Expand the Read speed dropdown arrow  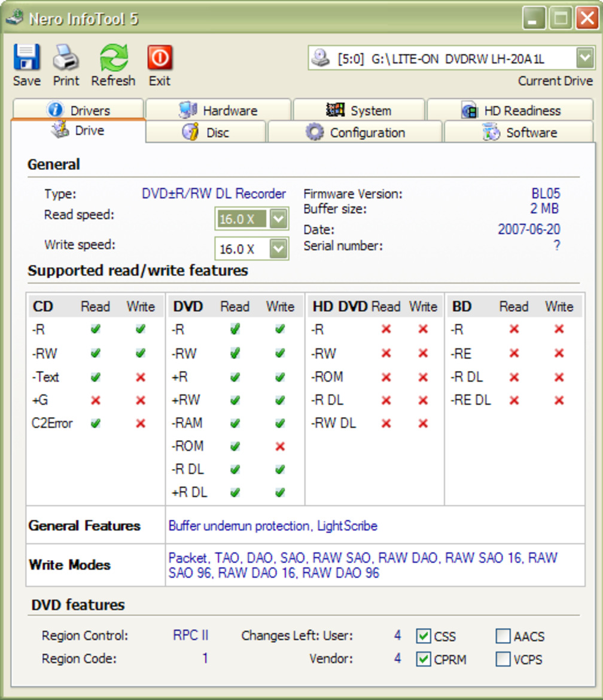pos(279,219)
